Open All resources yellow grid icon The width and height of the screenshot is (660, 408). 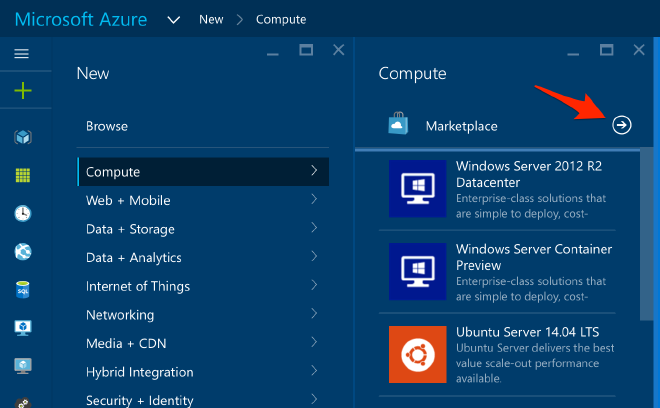click(23, 175)
